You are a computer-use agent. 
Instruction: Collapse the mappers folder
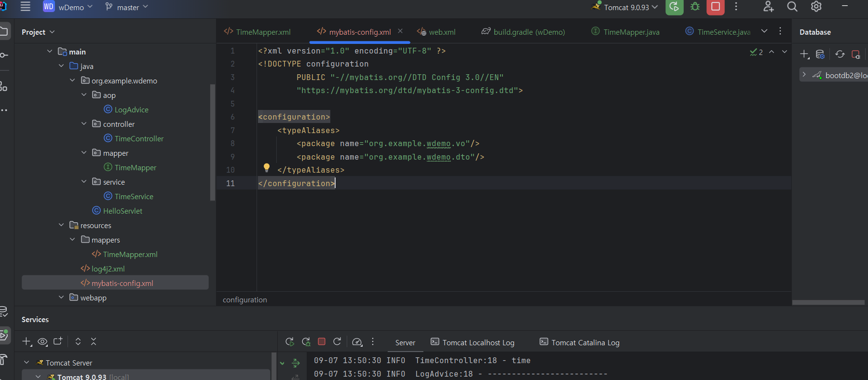(x=72, y=239)
